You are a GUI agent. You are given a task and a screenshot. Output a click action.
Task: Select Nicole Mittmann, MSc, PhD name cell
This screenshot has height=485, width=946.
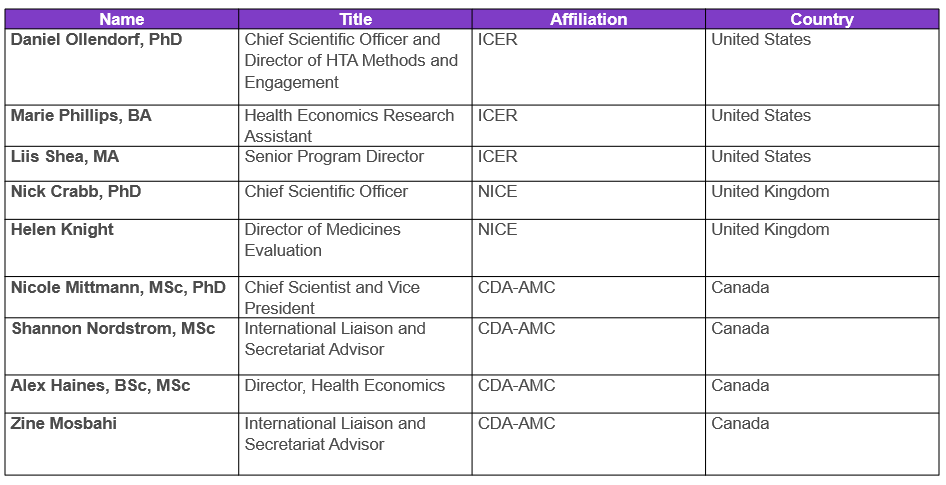coord(119,288)
